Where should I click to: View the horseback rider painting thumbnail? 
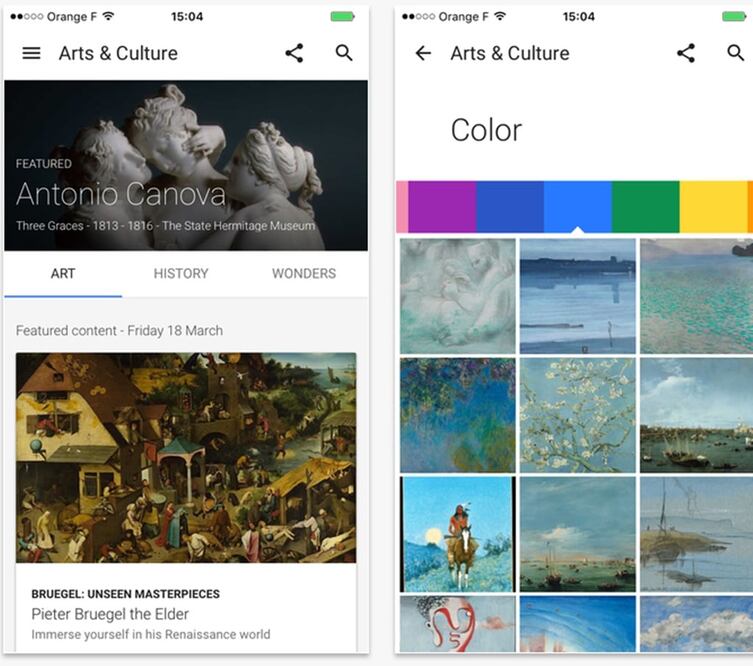click(x=458, y=534)
